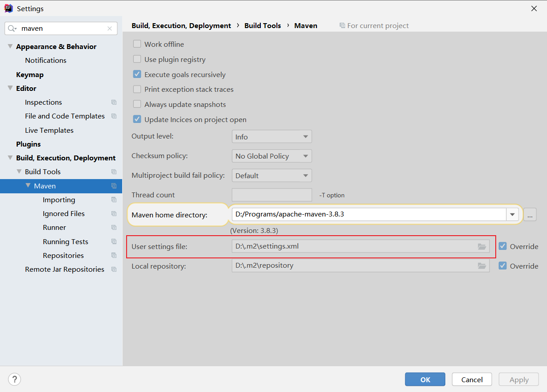Uncheck Update Indices on project open
547x392 pixels.
[137, 119]
